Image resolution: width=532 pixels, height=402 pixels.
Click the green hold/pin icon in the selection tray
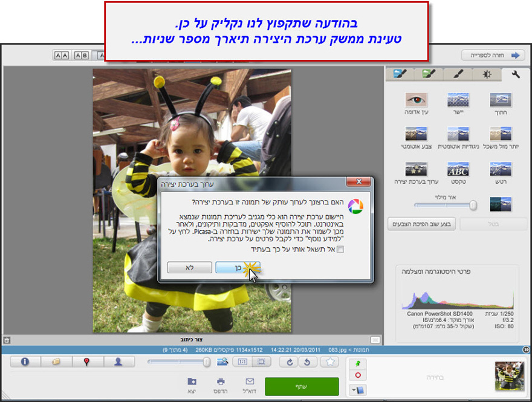(x=358, y=363)
